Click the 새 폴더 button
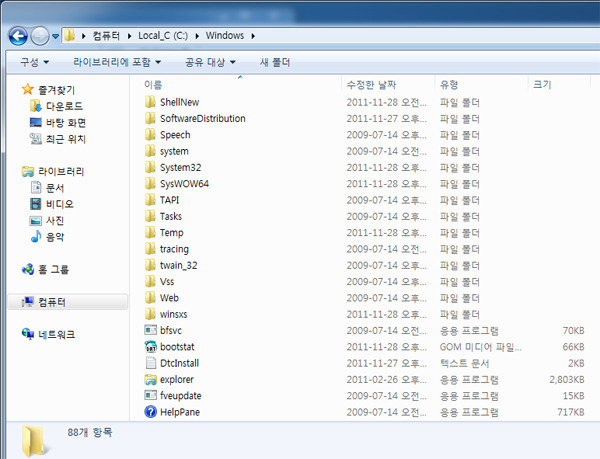The image size is (600, 459). point(275,62)
